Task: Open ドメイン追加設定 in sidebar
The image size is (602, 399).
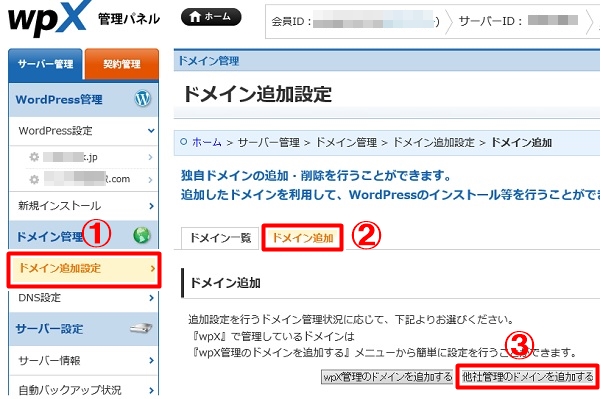Action: pyautogui.click(x=84, y=268)
